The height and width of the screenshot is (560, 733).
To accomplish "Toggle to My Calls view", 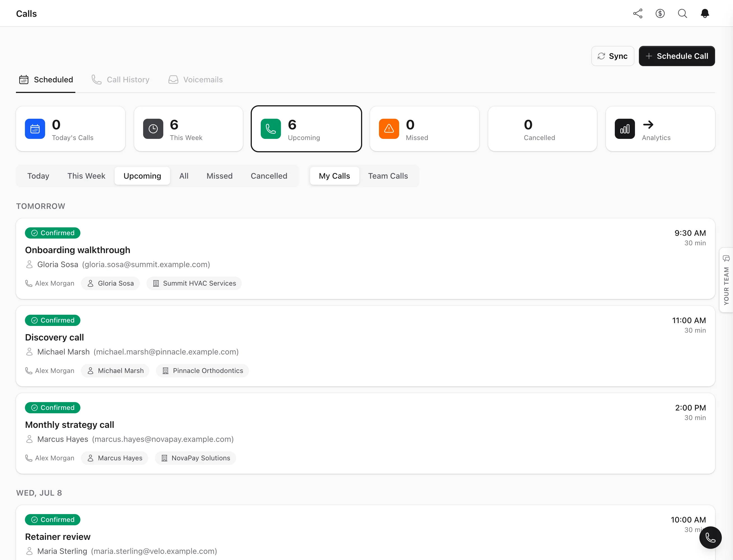I will tap(334, 176).
